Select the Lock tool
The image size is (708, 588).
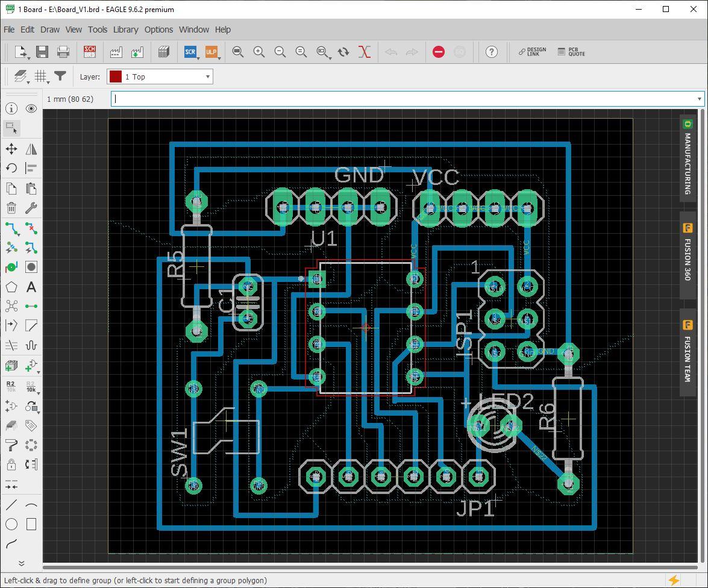[x=11, y=464]
